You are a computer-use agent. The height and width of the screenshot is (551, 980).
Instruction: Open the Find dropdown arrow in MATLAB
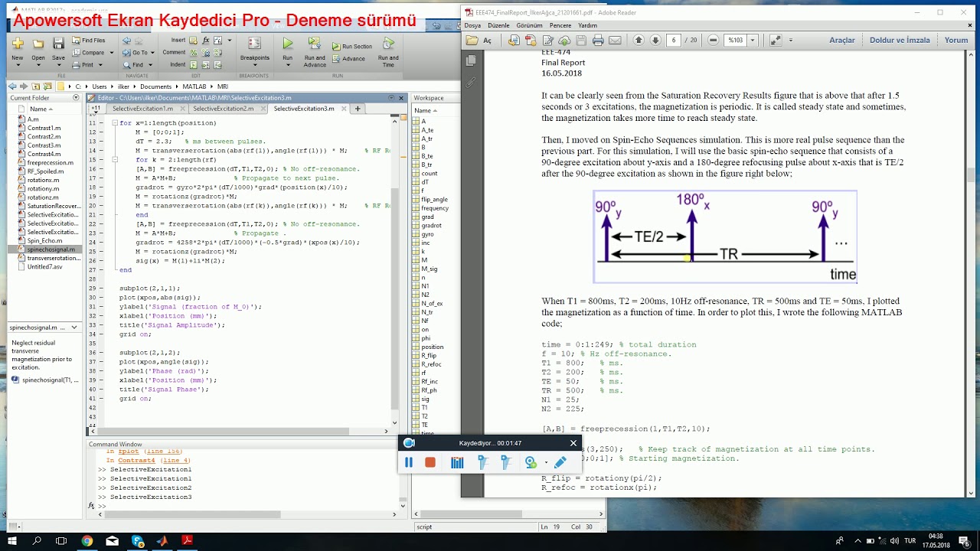coord(150,65)
